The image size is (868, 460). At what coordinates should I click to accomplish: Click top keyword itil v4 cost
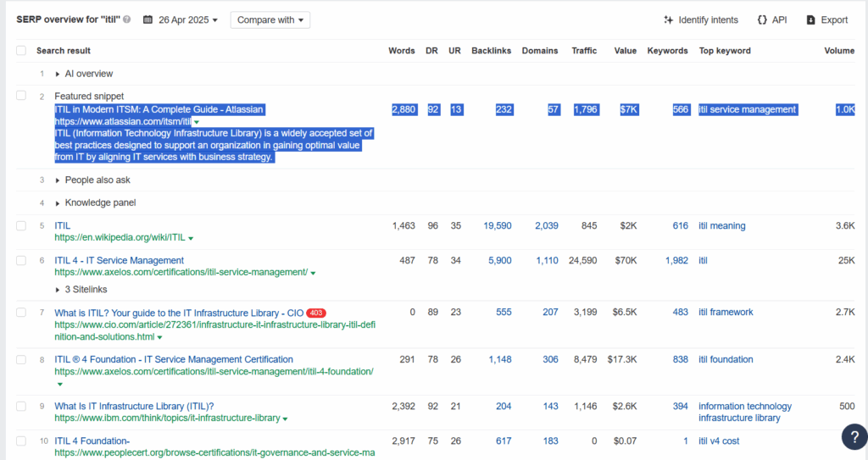click(719, 441)
